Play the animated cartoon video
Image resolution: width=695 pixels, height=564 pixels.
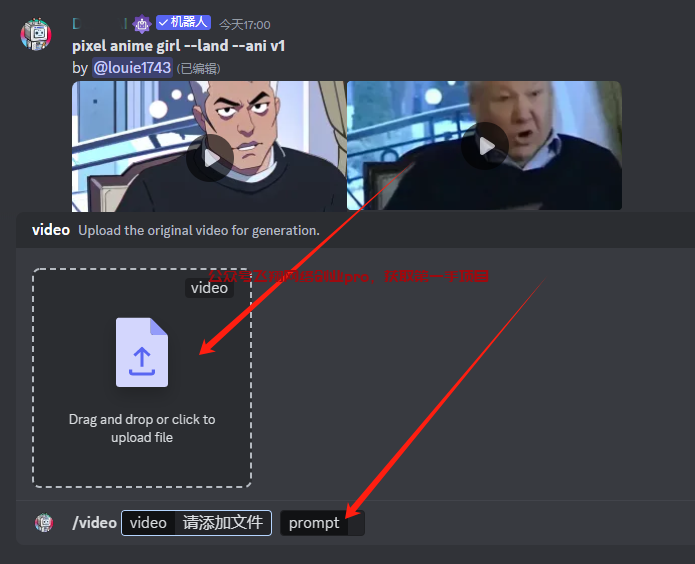[x=210, y=158]
